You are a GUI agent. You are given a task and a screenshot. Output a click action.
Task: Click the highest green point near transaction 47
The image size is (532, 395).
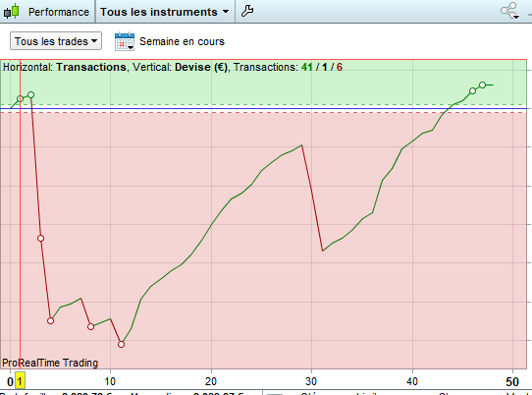point(483,85)
